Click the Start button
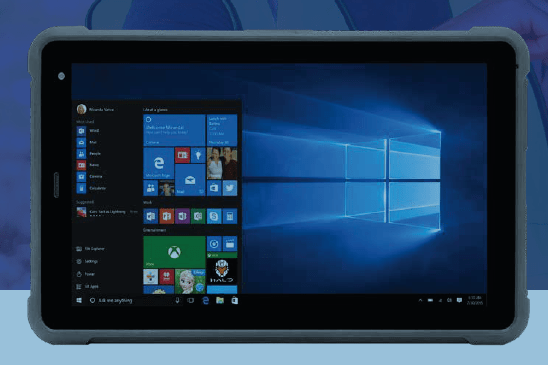The height and width of the screenshot is (365, 548). point(79,300)
